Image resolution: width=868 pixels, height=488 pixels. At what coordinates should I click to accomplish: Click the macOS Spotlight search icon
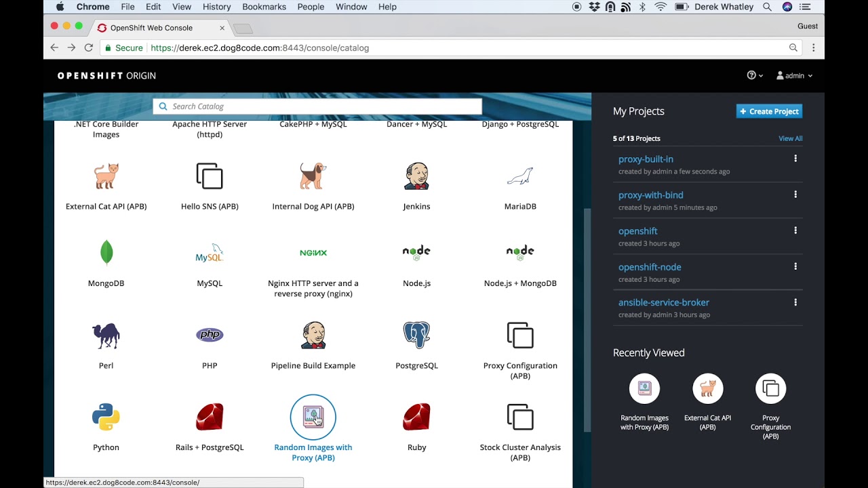767,7
